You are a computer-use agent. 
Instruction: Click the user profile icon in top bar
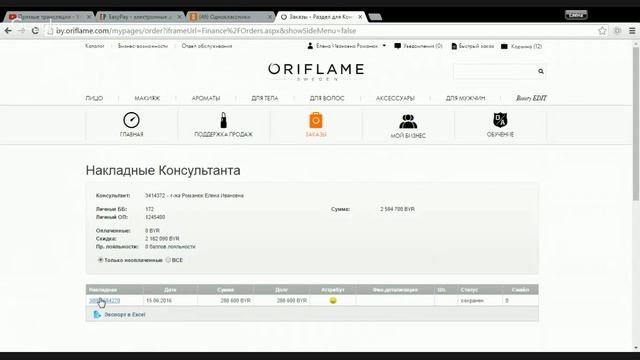tap(310, 46)
